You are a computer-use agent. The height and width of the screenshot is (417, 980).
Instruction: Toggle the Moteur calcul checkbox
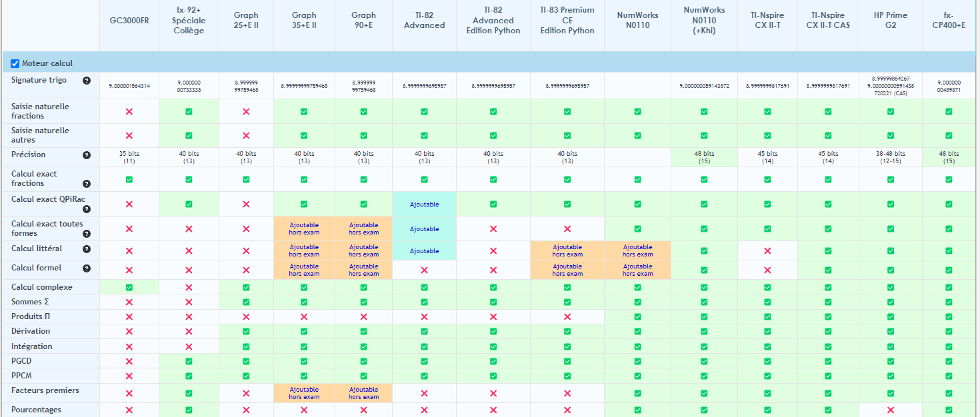coord(15,63)
